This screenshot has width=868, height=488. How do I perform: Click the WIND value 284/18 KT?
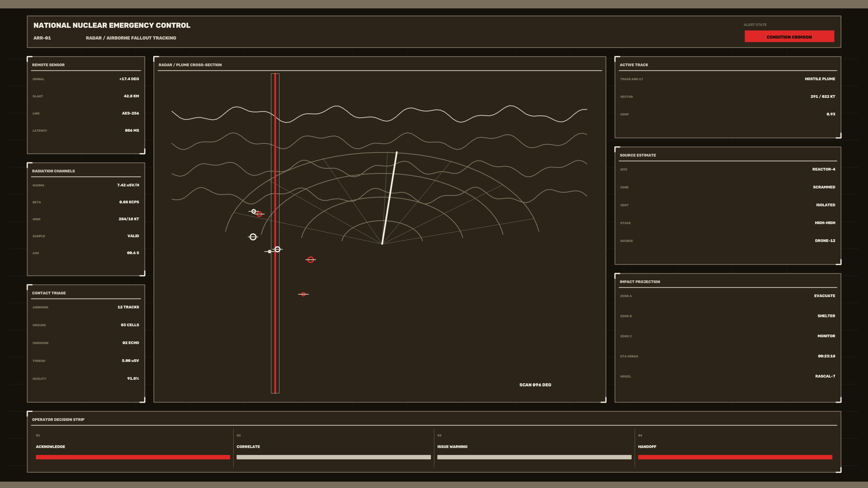point(129,219)
